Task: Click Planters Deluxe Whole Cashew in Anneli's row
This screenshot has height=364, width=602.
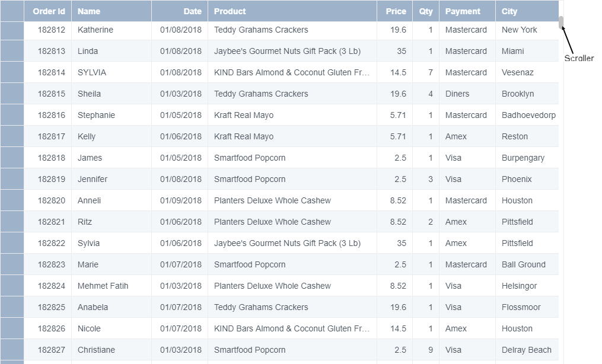Action: (292, 200)
